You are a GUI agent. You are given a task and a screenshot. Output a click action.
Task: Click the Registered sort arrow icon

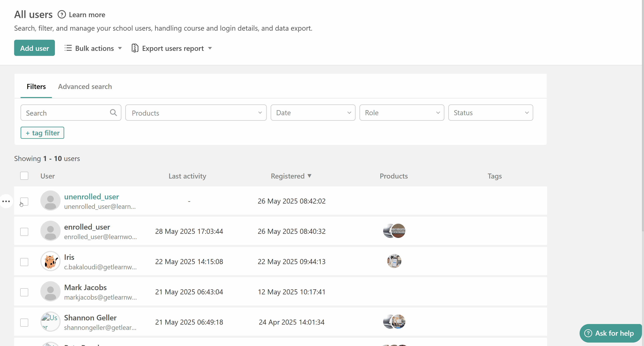coord(309,176)
